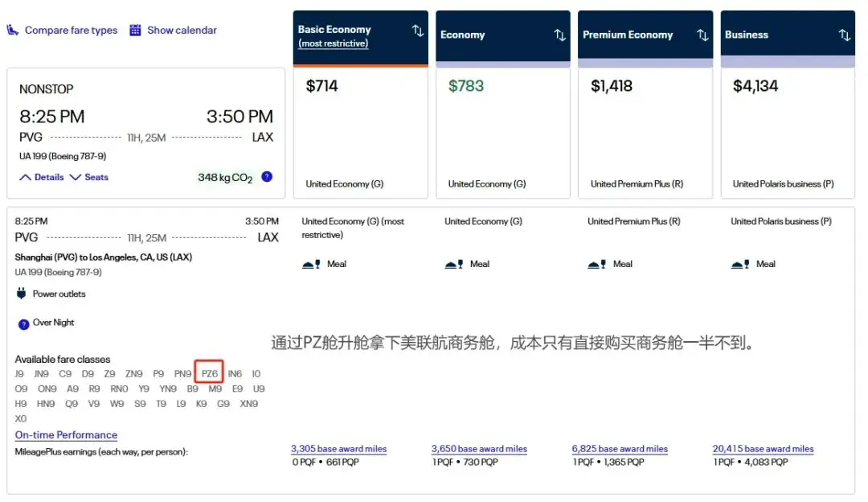Image resolution: width=868 pixels, height=502 pixels.
Task: Collapse the Details section chevron
Action: (x=25, y=177)
